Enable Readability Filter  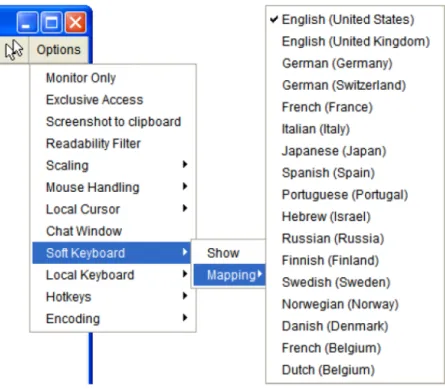[113, 143]
